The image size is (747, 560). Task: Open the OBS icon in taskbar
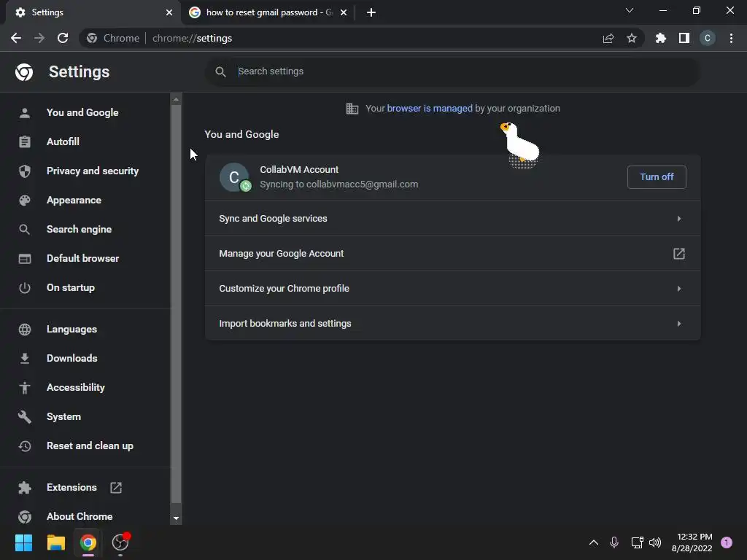(120, 542)
